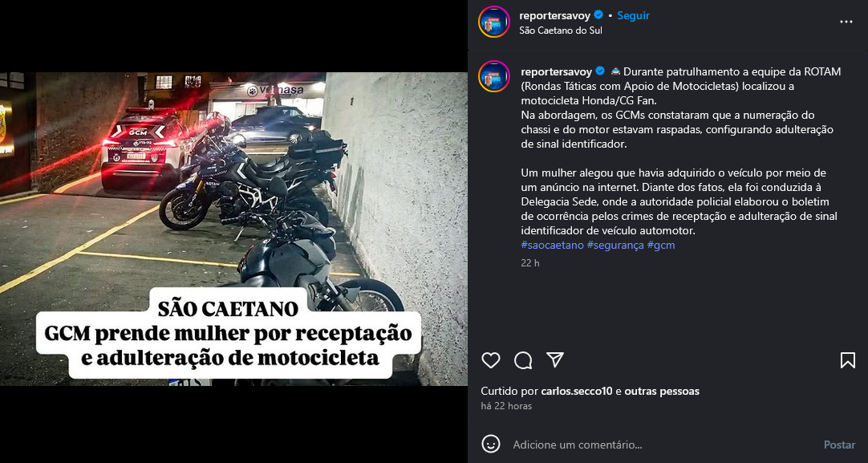Open the São Caetano do Sul location

(560, 30)
